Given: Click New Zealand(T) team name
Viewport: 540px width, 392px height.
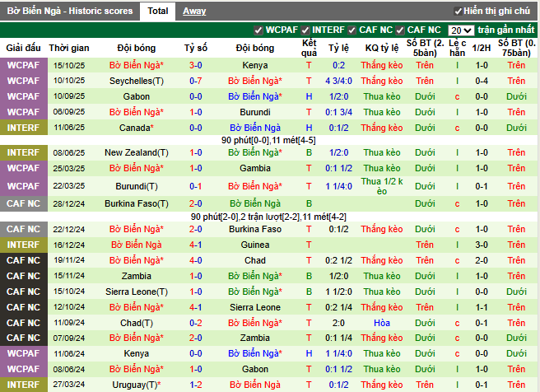Looking at the screenshot, I should click(x=137, y=152).
